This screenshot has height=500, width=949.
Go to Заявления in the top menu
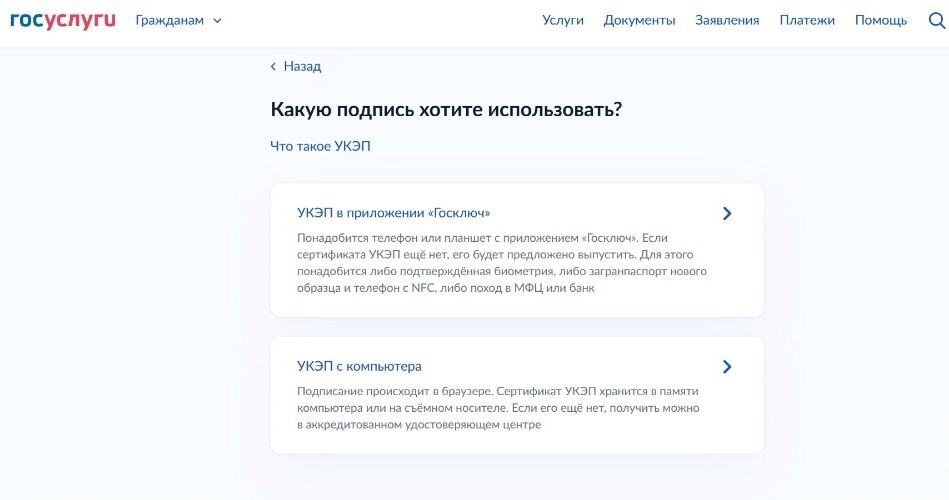tap(727, 21)
